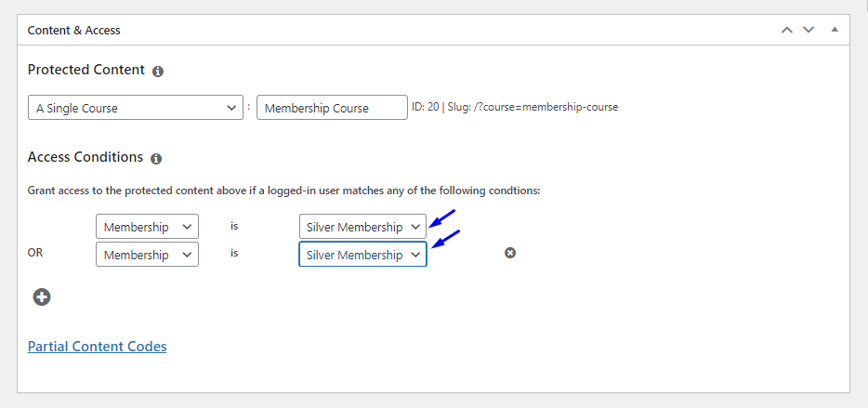
Task: Click the OR label beside the second condition
Action: coord(35,253)
